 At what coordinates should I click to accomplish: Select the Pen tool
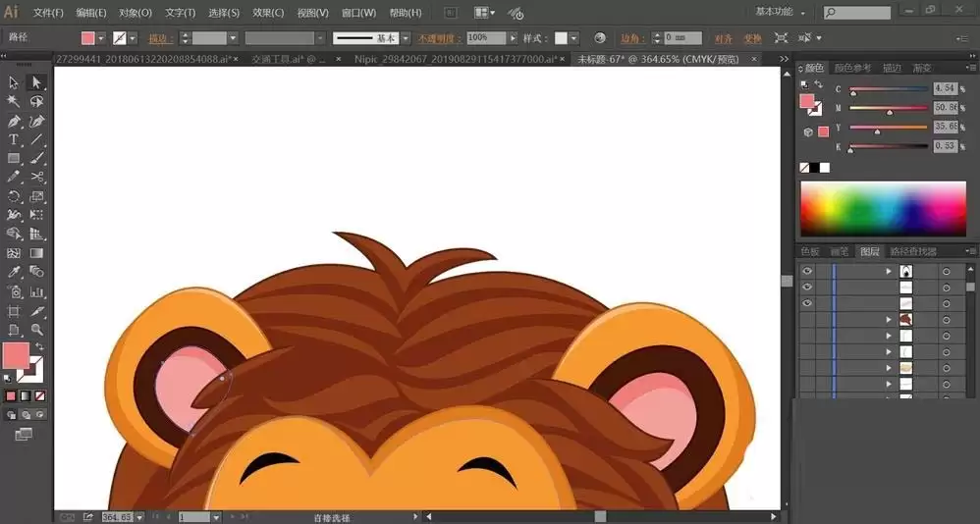click(14, 122)
